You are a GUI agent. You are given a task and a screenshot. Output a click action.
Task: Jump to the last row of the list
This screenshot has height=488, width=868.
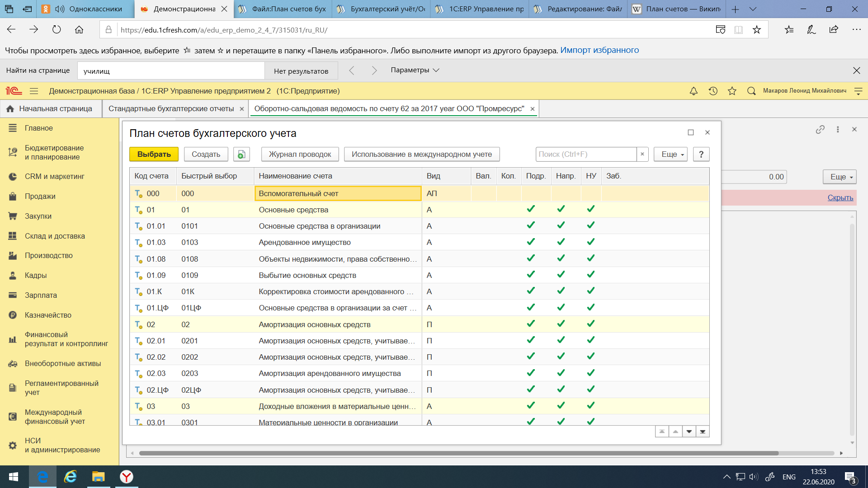click(703, 432)
